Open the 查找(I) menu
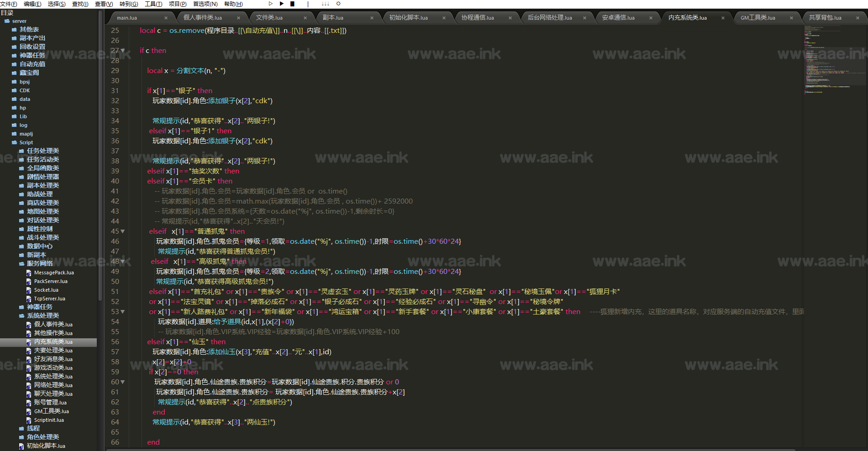Image resolution: width=868 pixels, height=451 pixels. pos(80,4)
